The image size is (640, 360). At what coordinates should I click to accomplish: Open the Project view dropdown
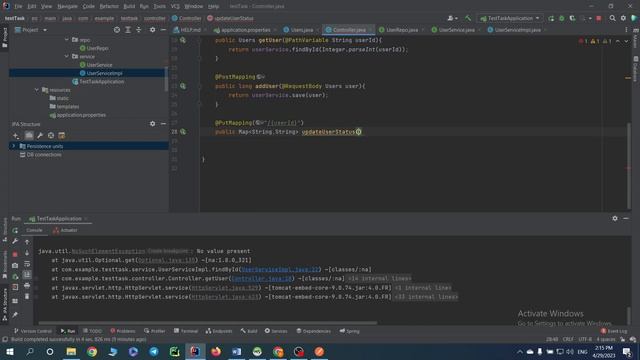coord(31,30)
